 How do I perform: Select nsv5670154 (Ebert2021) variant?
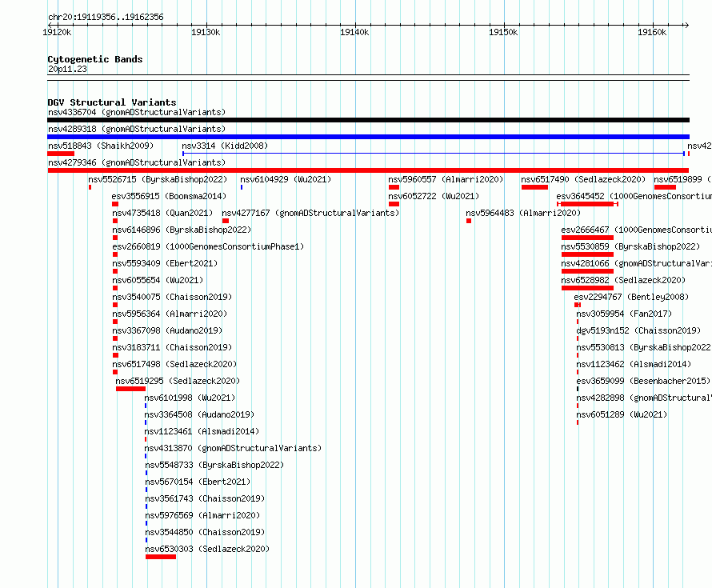[x=198, y=482]
